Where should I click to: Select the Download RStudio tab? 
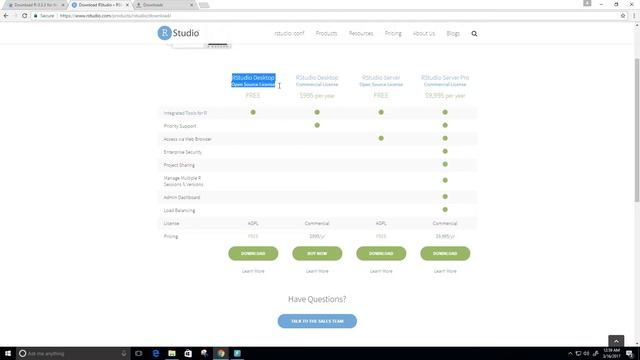click(x=99, y=5)
